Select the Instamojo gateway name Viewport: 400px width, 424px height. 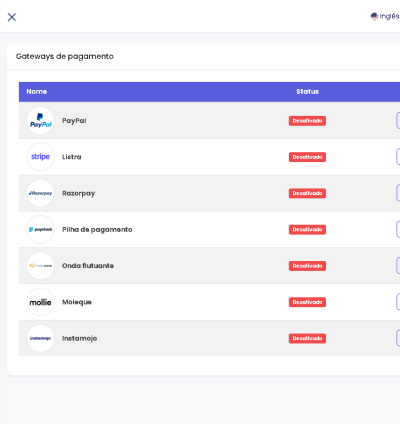(79, 338)
